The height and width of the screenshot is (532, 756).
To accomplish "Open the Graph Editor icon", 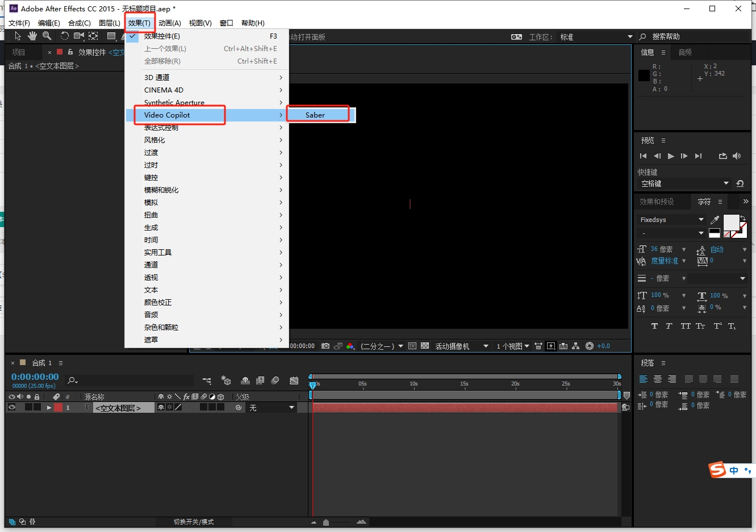I will tap(294, 380).
